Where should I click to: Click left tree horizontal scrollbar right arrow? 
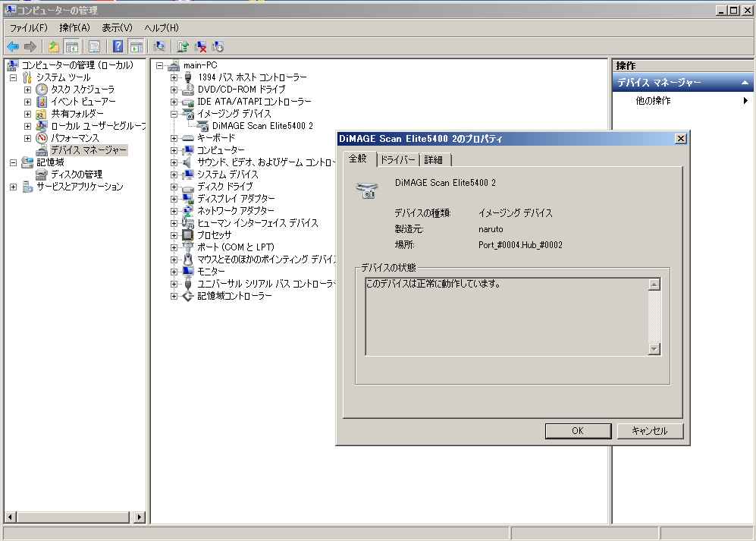tap(140, 517)
